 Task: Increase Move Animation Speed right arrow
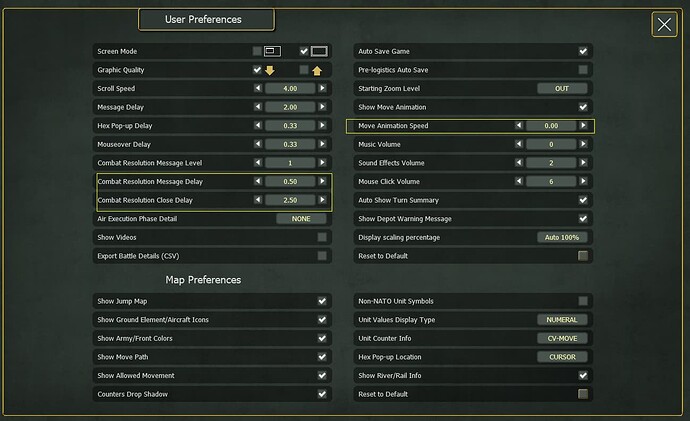584,126
